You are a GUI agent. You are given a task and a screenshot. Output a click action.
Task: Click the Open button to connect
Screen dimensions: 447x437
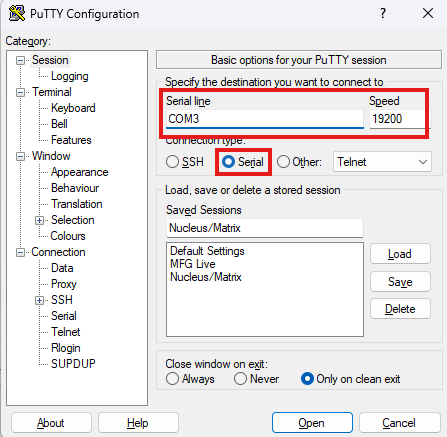(312, 423)
